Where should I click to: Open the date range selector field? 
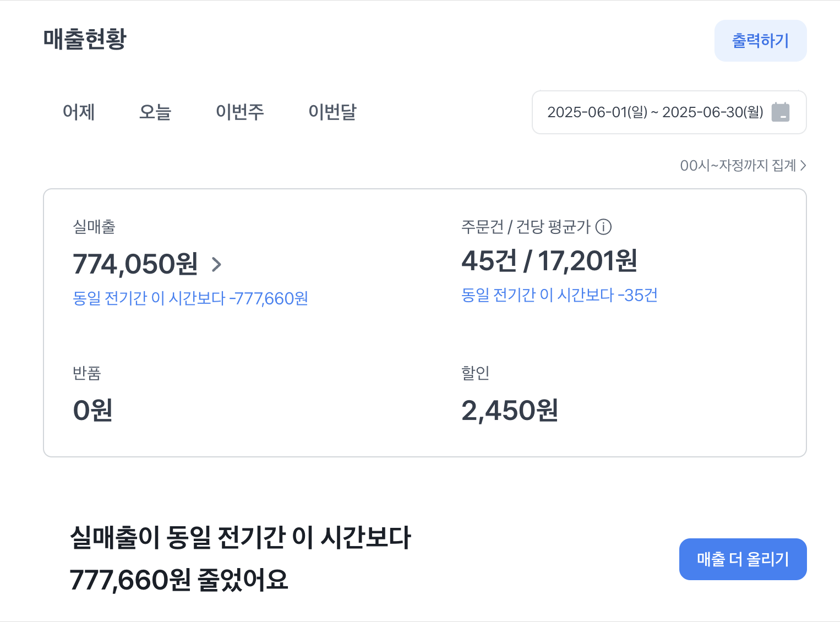click(x=669, y=112)
